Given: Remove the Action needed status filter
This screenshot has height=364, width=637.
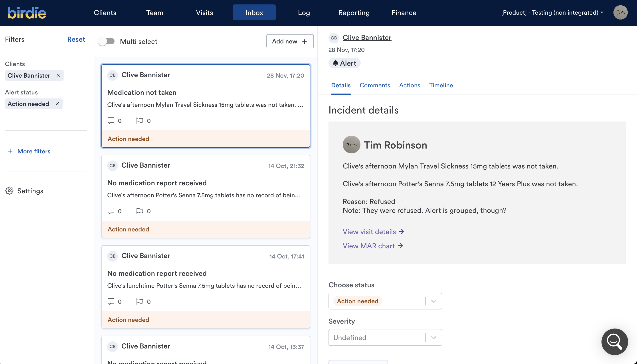Looking at the screenshot, I should [x=57, y=104].
